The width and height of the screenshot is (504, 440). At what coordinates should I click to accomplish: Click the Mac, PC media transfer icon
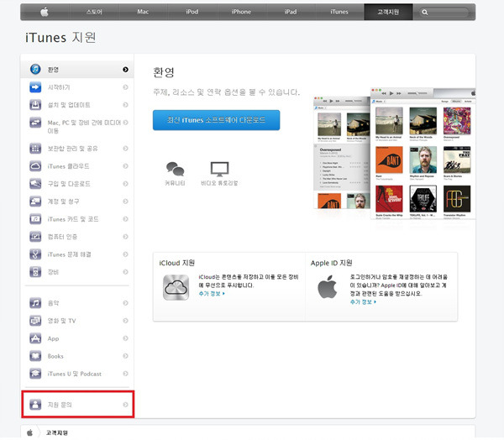[x=35, y=123]
